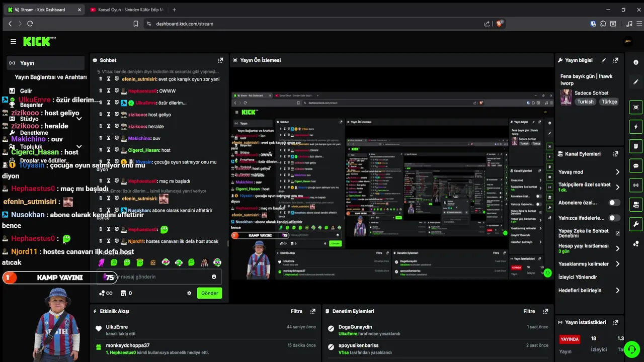The width and height of the screenshot is (644, 362).
Task: Toggle the chat bubble panel icon
Action: [x=636, y=166]
